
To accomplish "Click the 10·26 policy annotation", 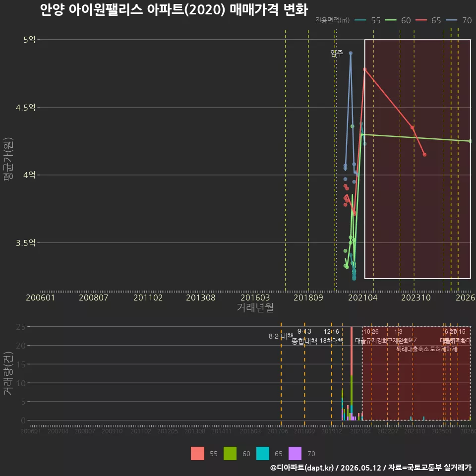I will click(371, 332).
